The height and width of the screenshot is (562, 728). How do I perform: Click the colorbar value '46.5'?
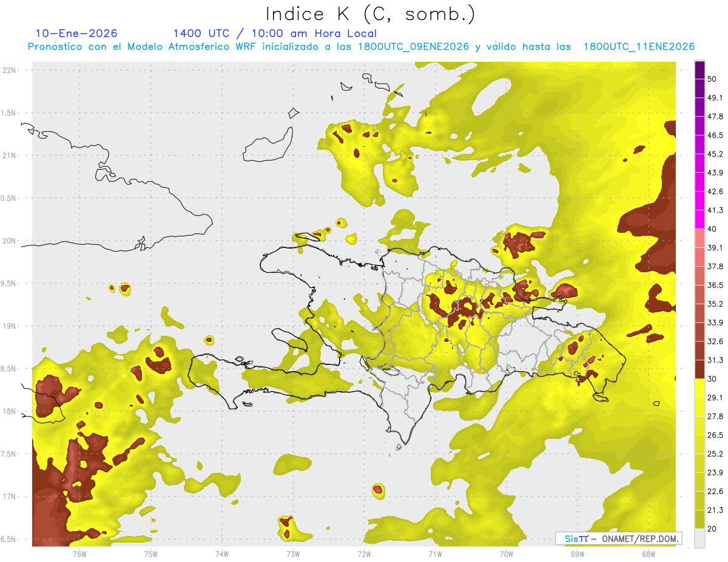715,135
